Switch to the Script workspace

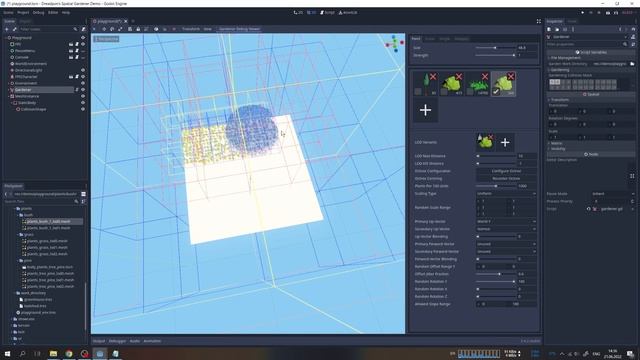(x=327, y=13)
